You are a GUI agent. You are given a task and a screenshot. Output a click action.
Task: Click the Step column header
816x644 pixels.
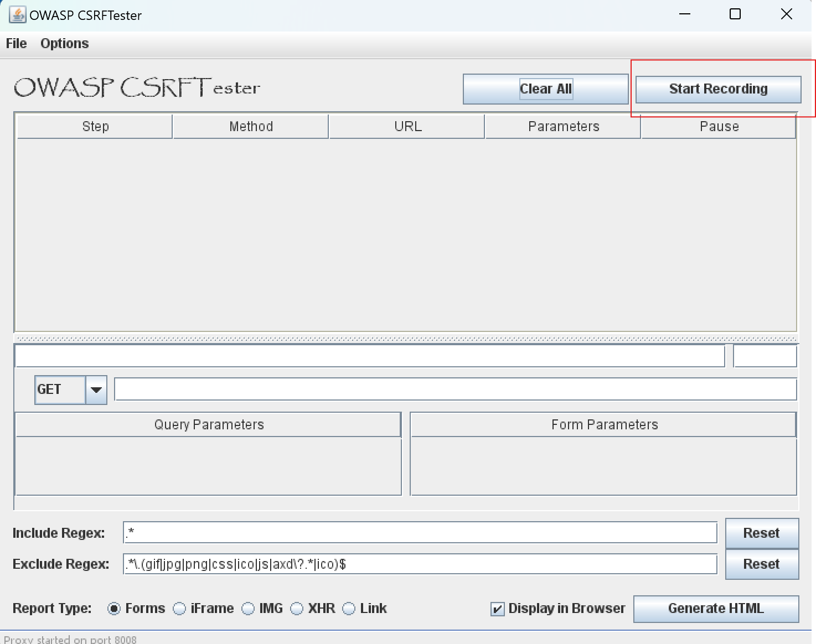95,127
